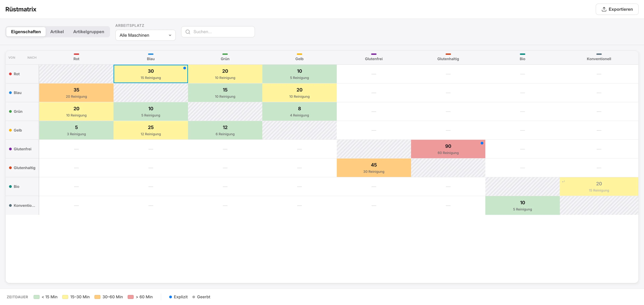Screen dimensions: 644x305
Task: Click the green dot beside the Bio row label
Action: pyautogui.click(x=10, y=186)
